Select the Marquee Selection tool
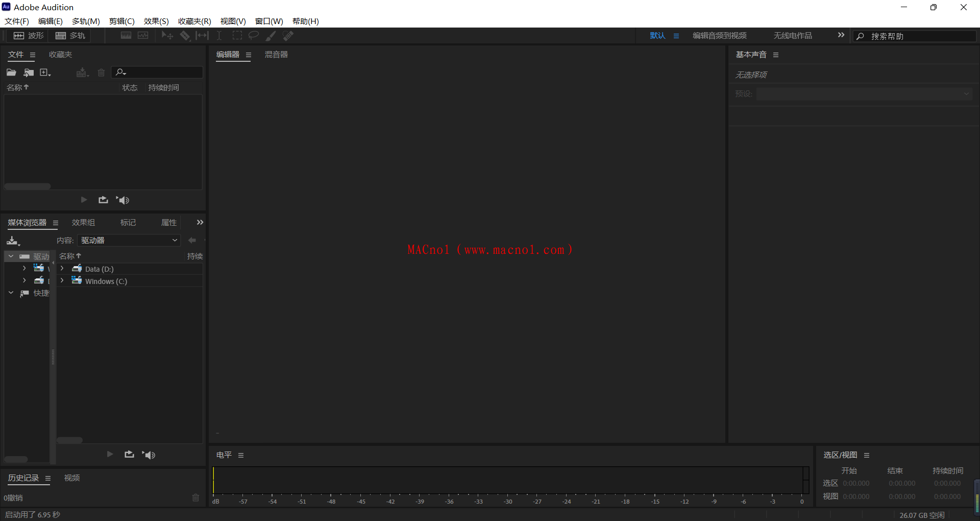 pyautogui.click(x=237, y=35)
